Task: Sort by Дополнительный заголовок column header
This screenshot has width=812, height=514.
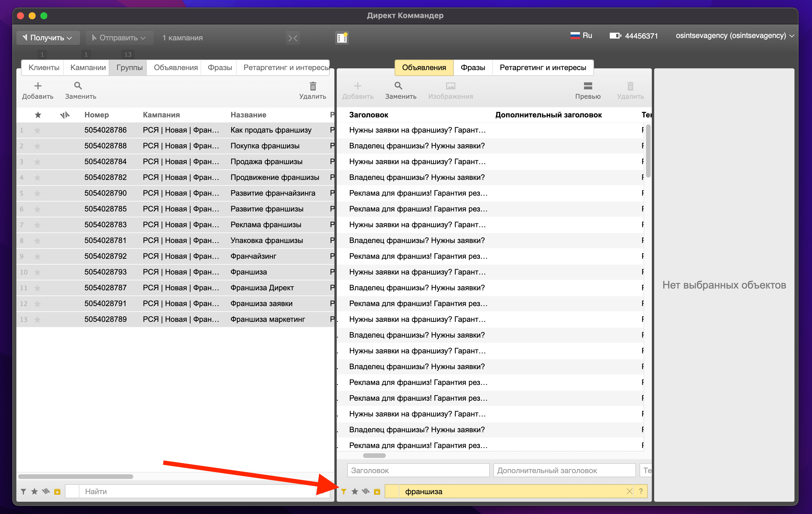Action: coord(548,115)
